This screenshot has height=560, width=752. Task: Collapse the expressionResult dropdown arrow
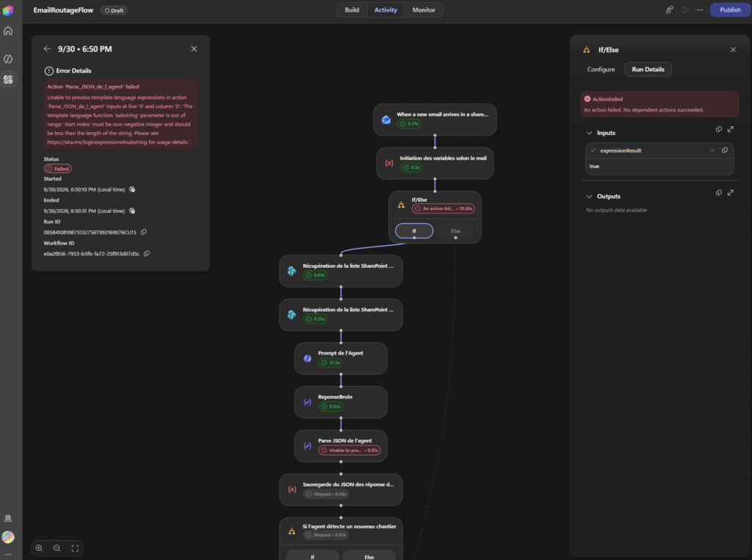coord(712,150)
